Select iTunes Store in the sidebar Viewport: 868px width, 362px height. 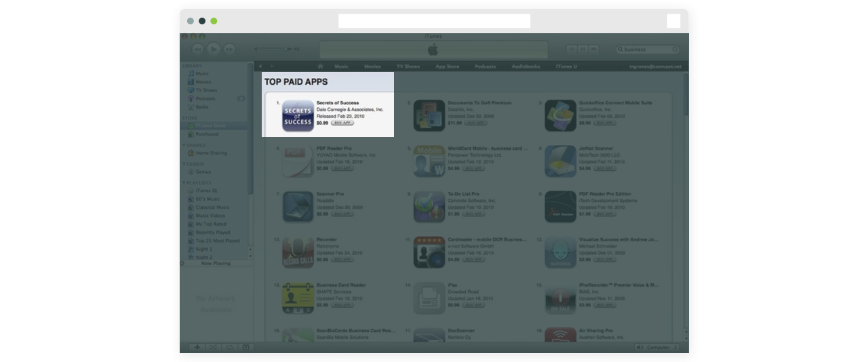click(214, 126)
